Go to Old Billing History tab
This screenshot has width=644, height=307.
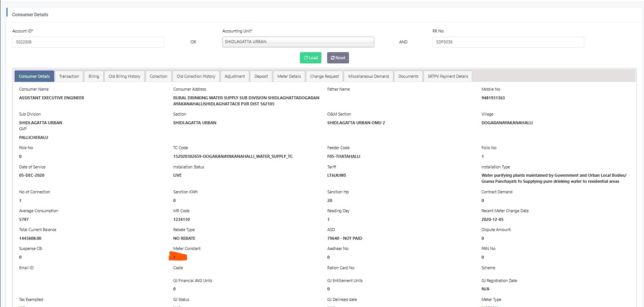[124, 76]
